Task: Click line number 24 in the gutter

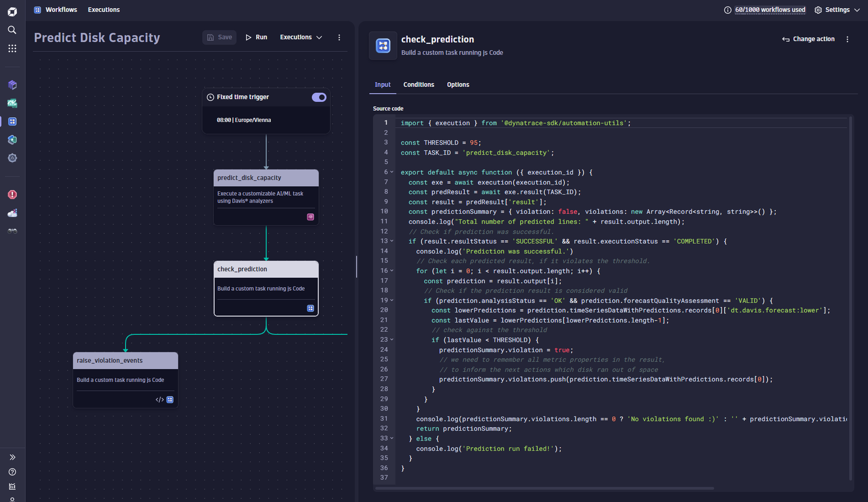Action: point(384,350)
